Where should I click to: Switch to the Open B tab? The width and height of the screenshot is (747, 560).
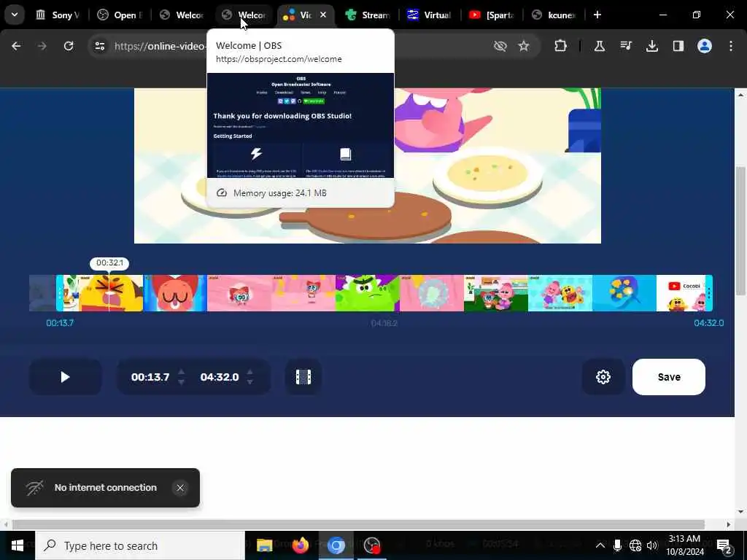pyautogui.click(x=120, y=15)
